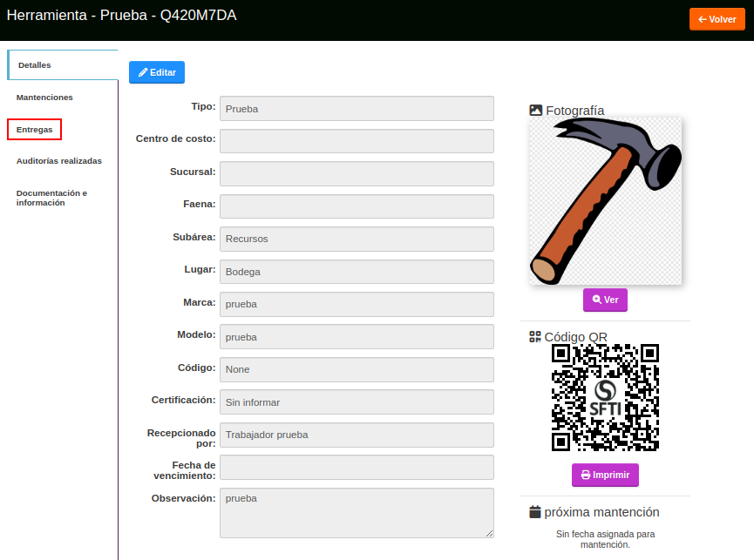Click the Tipo input field
This screenshot has width=754, height=560.
(357, 109)
